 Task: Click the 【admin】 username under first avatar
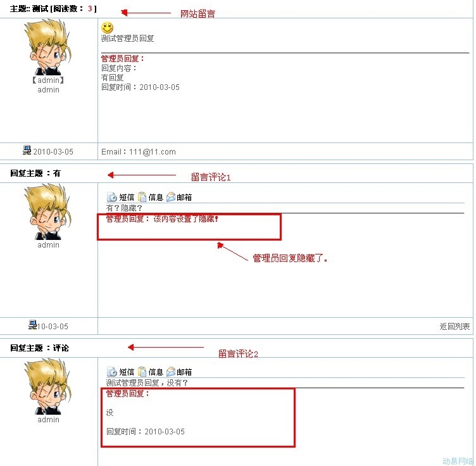(48, 80)
